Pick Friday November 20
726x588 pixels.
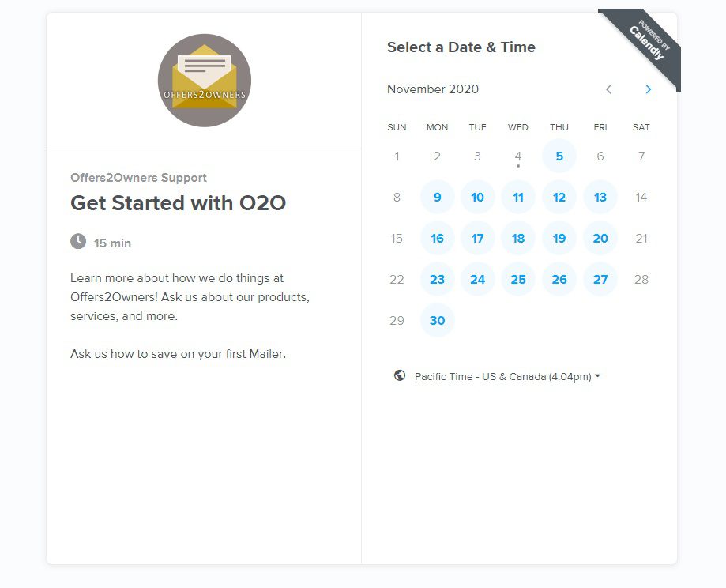pyautogui.click(x=600, y=239)
